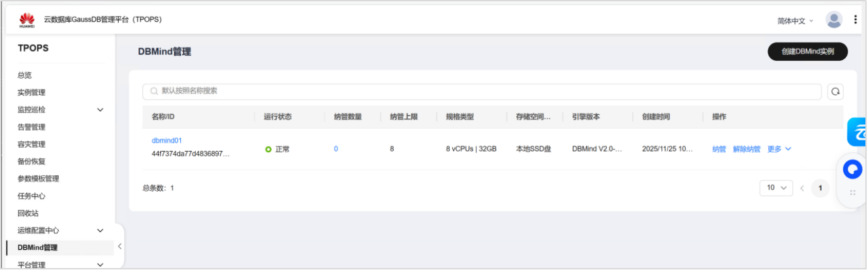Open the page size dropdown showing 10
This screenshot has width=868, height=270.
coord(776,188)
